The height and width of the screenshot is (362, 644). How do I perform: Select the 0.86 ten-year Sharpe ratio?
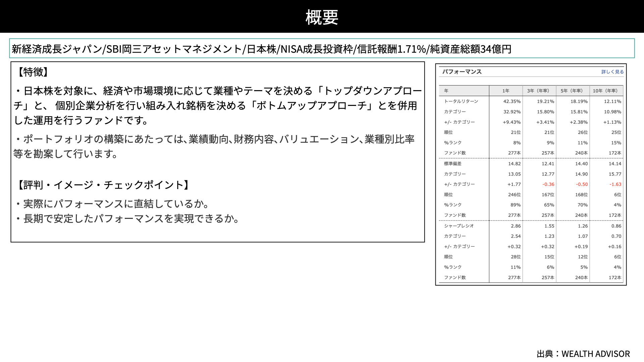[x=616, y=226]
